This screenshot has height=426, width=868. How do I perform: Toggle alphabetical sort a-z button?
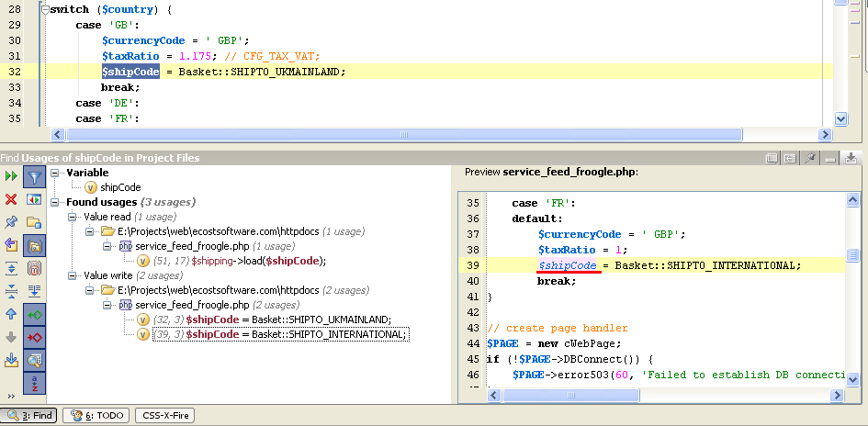click(34, 384)
